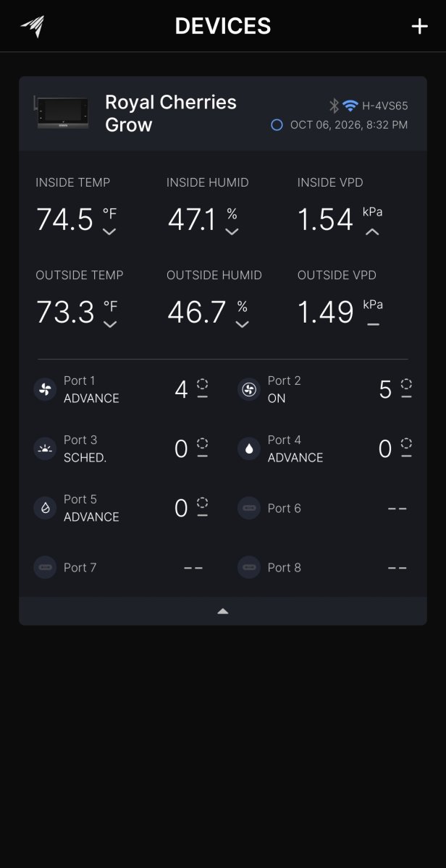Tap the app logo in the header
The image size is (446, 868).
point(32,27)
